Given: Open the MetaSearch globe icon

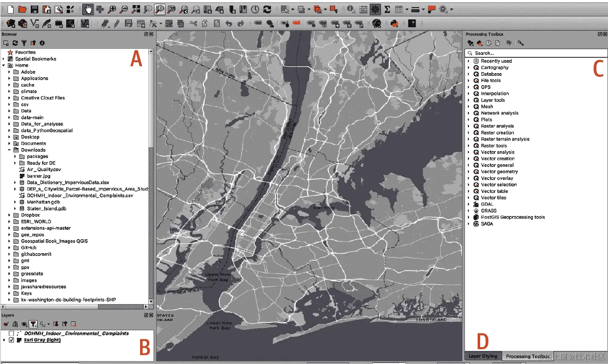Looking at the screenshot, I should (x=377, y=23).
